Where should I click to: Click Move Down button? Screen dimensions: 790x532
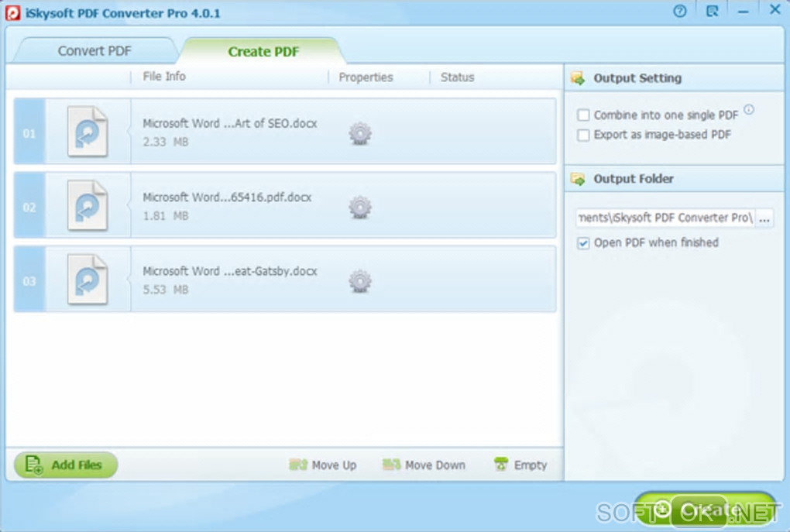tap(424, 465)
